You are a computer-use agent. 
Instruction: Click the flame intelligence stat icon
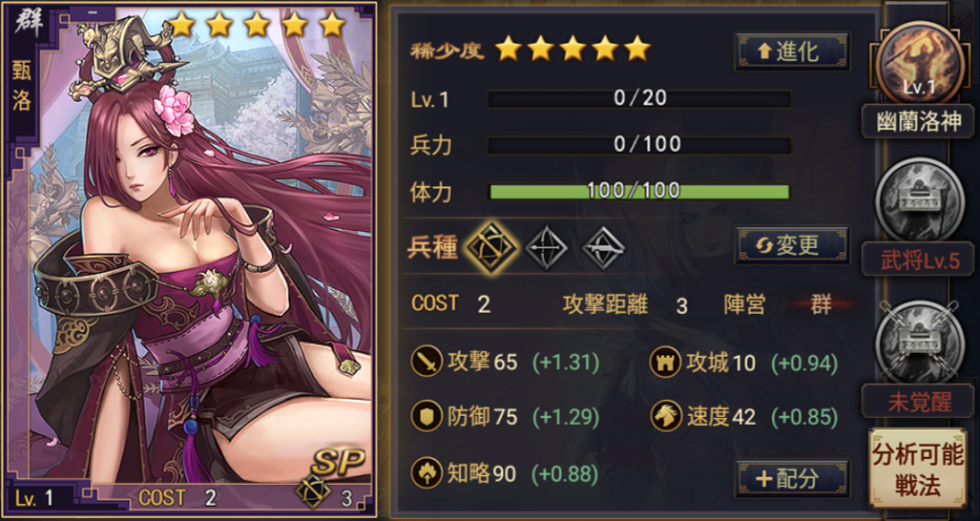[427, 473]
